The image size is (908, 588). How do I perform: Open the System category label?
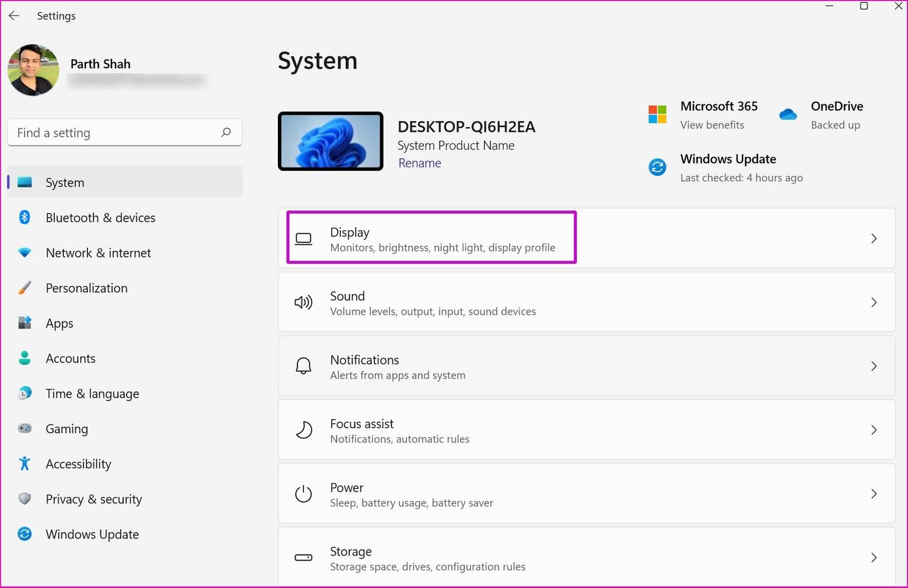65,183
